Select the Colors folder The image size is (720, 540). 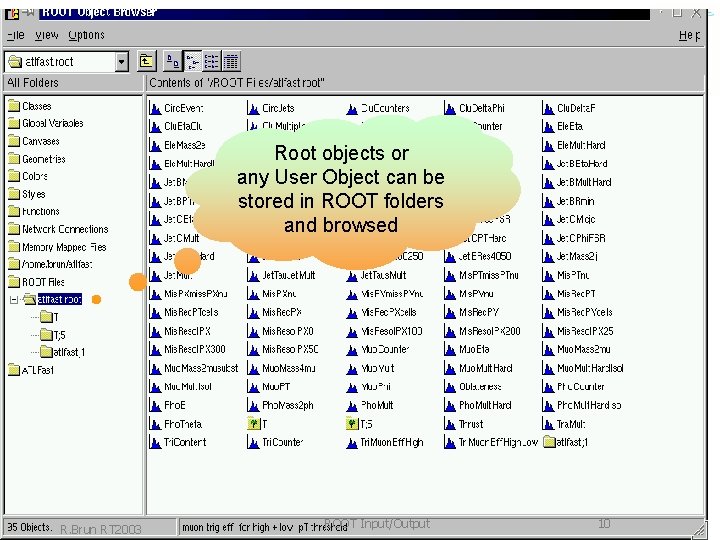(x=28, y=176)
